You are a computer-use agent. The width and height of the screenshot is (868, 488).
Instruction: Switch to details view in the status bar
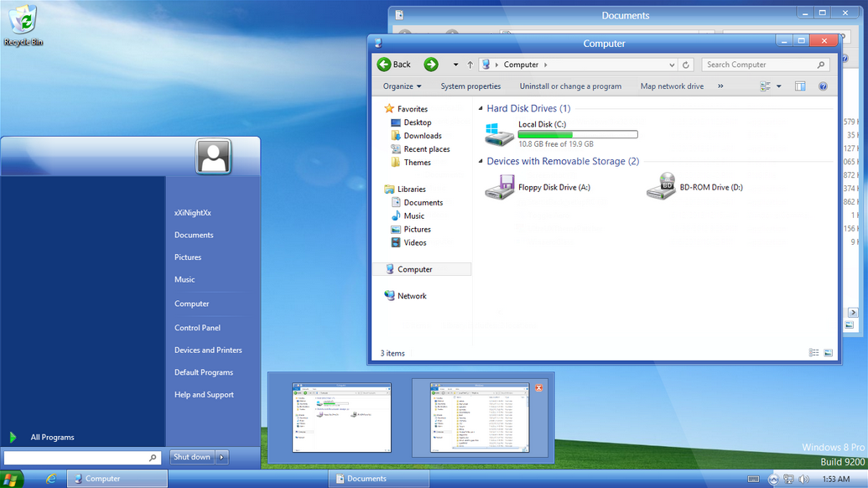tap(813, 353)
